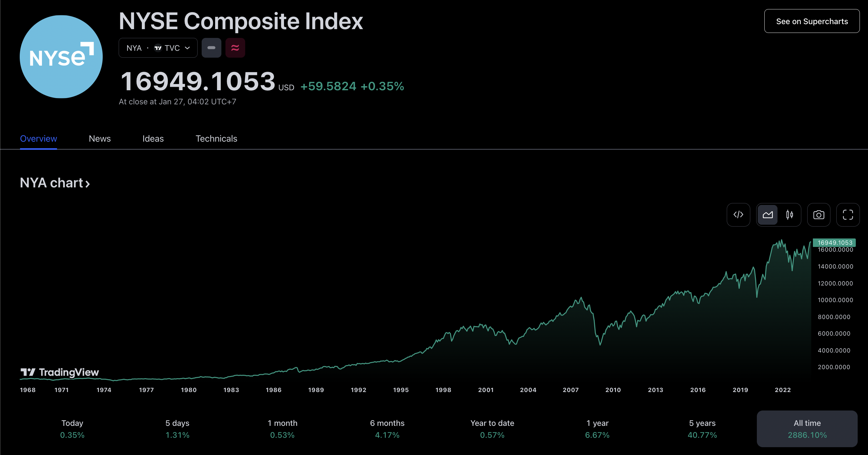Switch to candlestick chart view

[x=789, y=215]
